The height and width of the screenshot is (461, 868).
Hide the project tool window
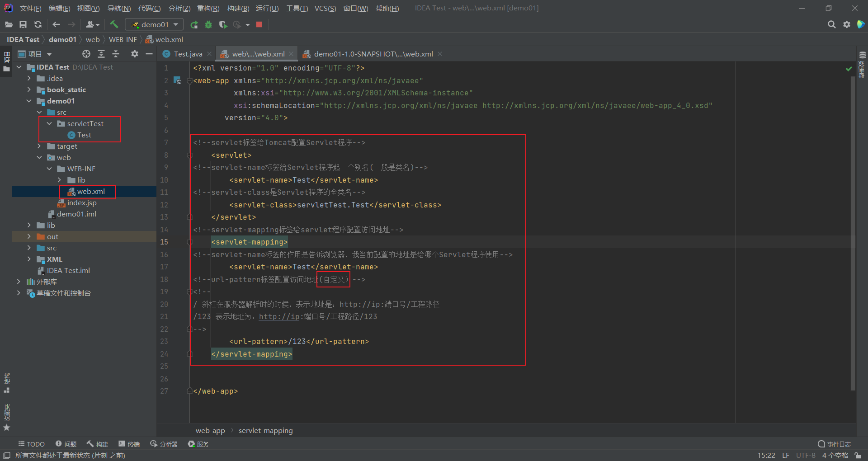[149, 54]
